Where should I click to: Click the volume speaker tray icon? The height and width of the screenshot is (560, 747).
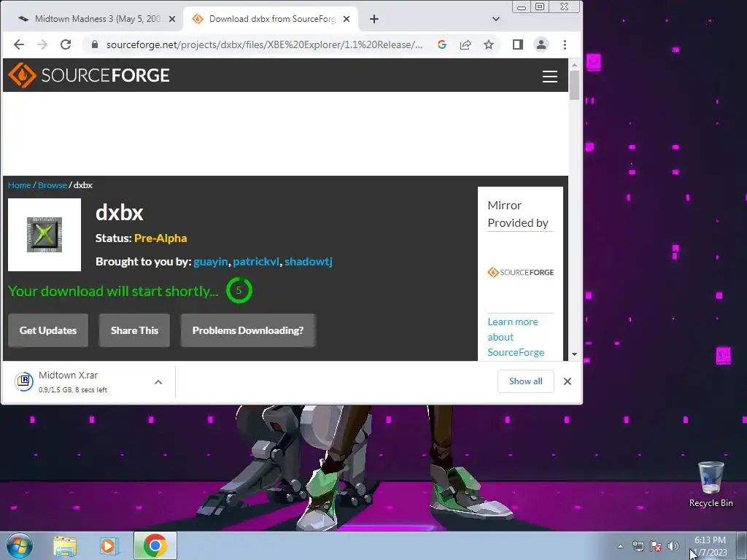pos(673,547)
